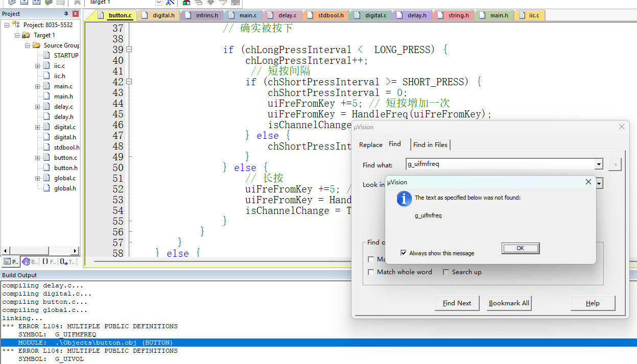Collapse the Source Group tree node
This screenshot has height=364, width=637.
point(27,45)
